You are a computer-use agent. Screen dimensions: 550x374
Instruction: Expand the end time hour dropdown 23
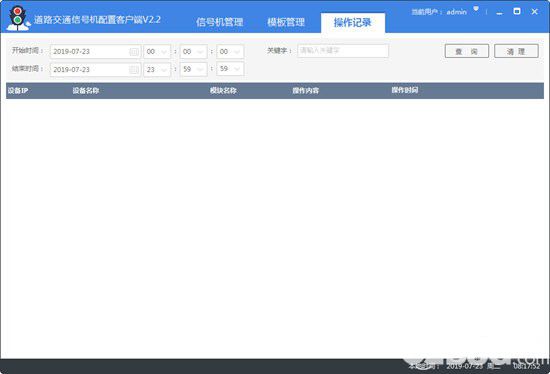[157, 69]
